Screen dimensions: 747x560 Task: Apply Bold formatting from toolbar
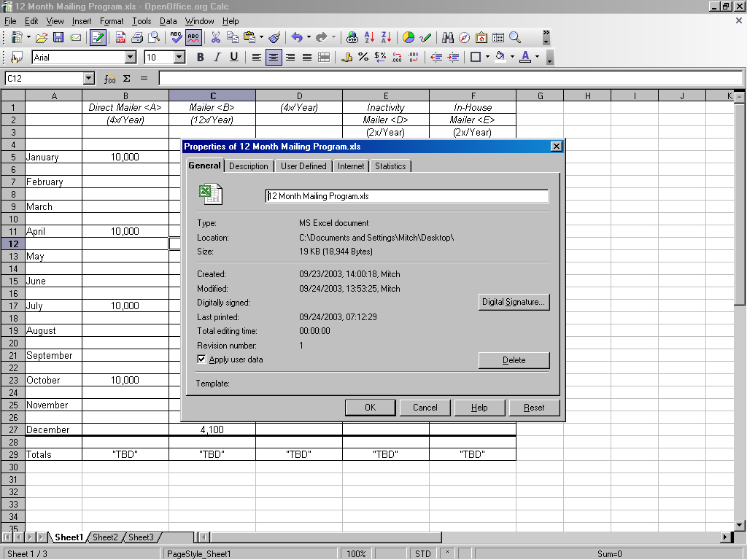point(201,57)
